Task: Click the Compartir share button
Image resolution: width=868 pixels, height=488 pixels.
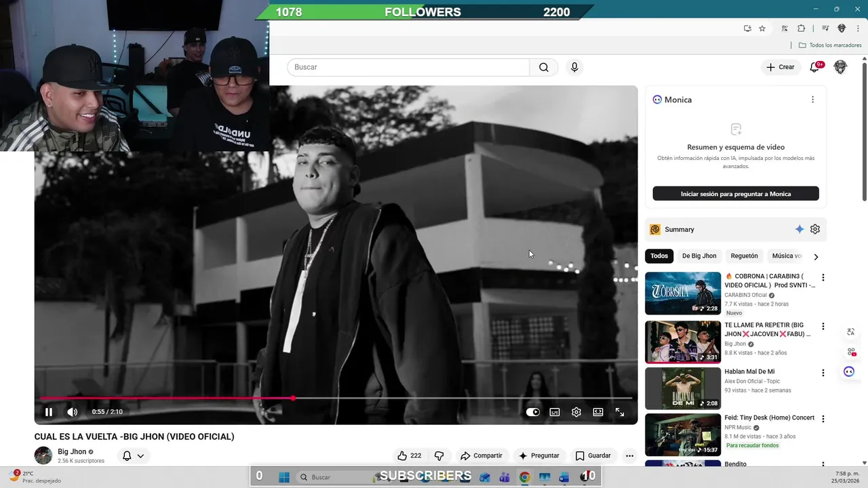Action: [481, 455]
